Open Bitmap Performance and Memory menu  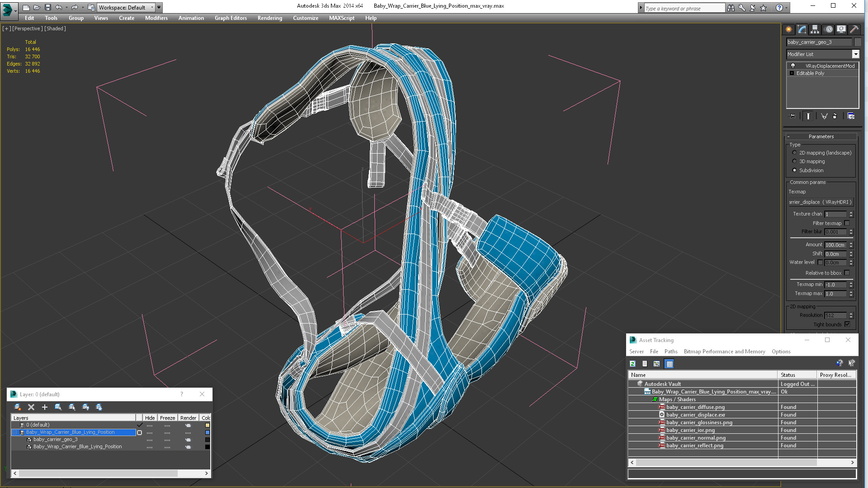pyautogui.click(x=724, y=352)
